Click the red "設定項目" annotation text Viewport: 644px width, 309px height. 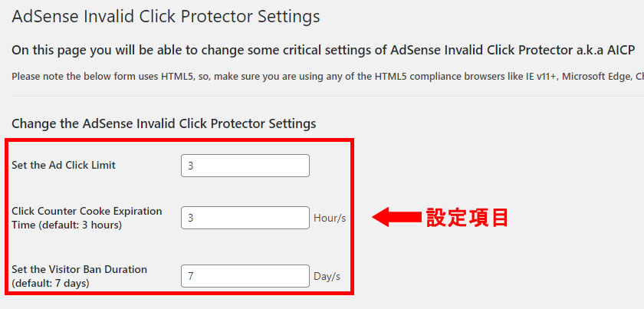pyautogui.click(x=468, y=218)
